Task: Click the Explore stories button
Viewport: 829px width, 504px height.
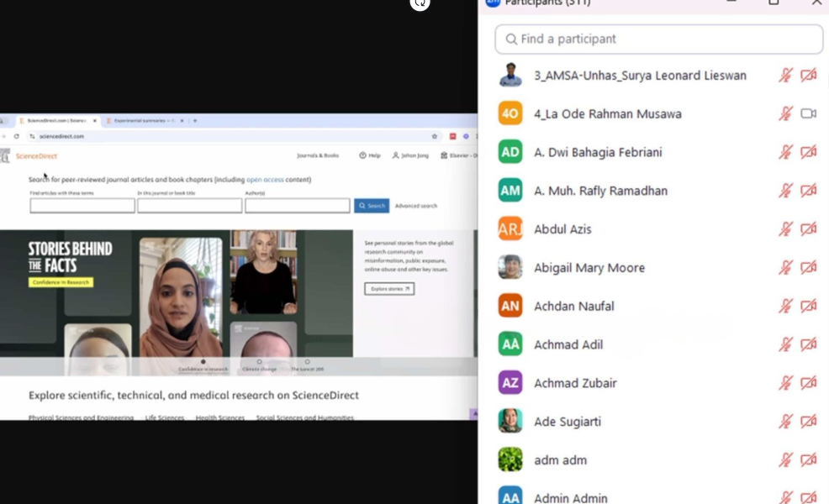Action: pos(388,289)
